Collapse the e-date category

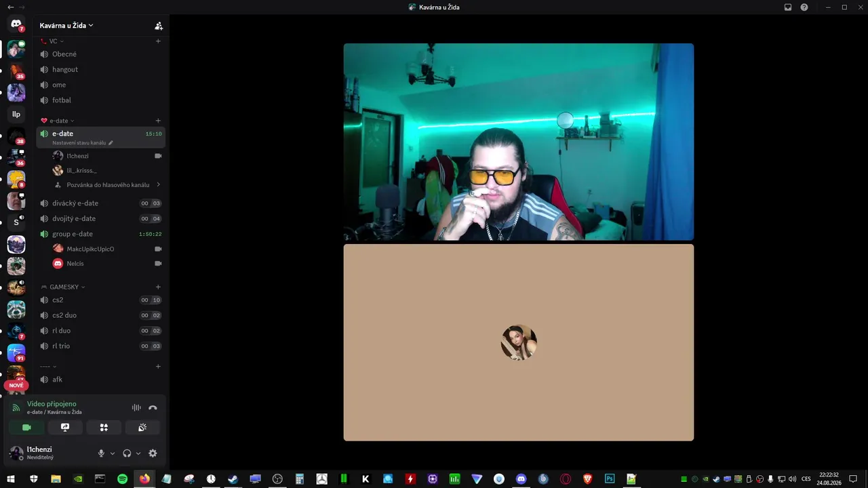click(58, 121)
